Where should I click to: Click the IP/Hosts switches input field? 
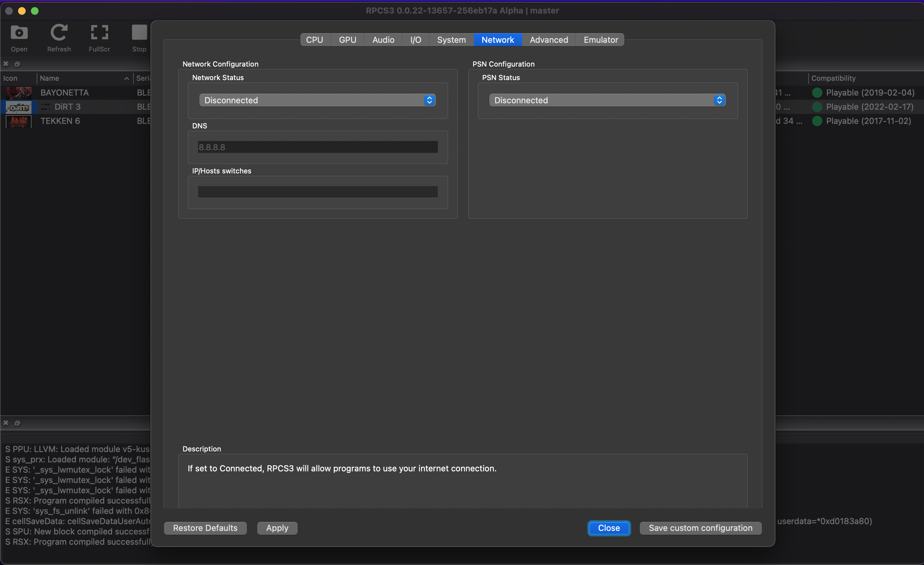pyautogui.click(x=318, y=192)
